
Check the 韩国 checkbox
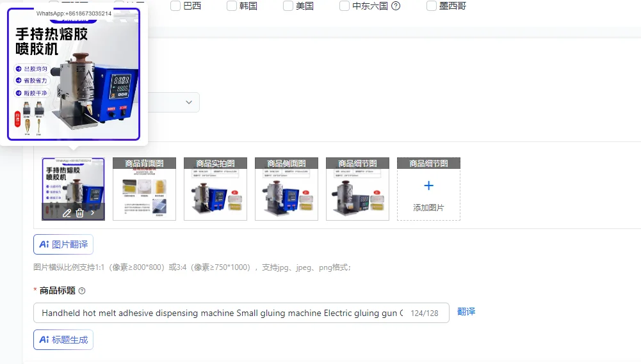[x=232, y=6]
